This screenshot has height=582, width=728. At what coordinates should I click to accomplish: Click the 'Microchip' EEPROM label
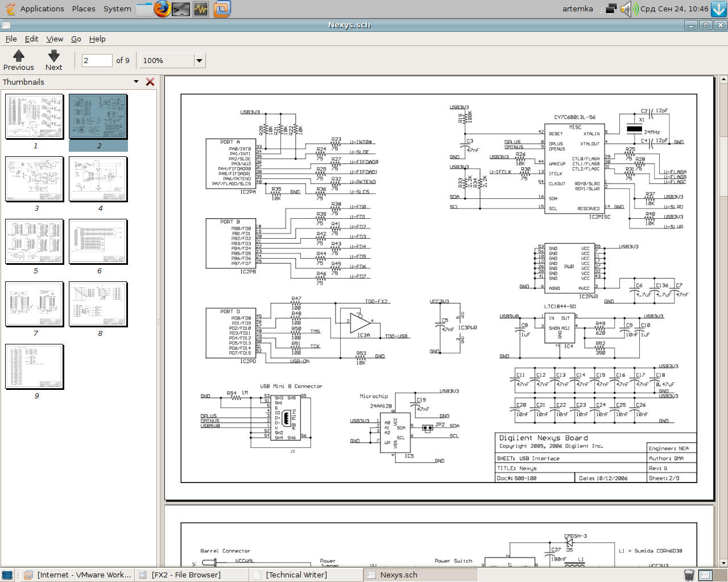tap(374, 396)
